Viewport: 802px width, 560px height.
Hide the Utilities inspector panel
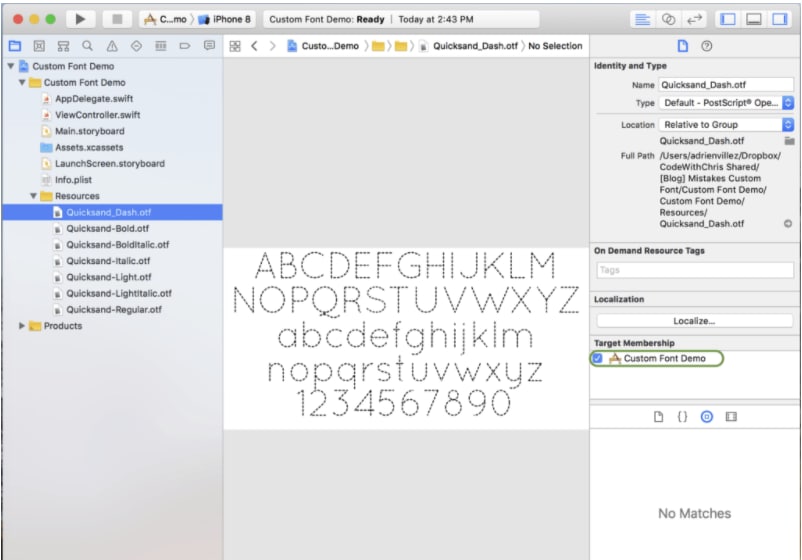[x=779, y=19]
